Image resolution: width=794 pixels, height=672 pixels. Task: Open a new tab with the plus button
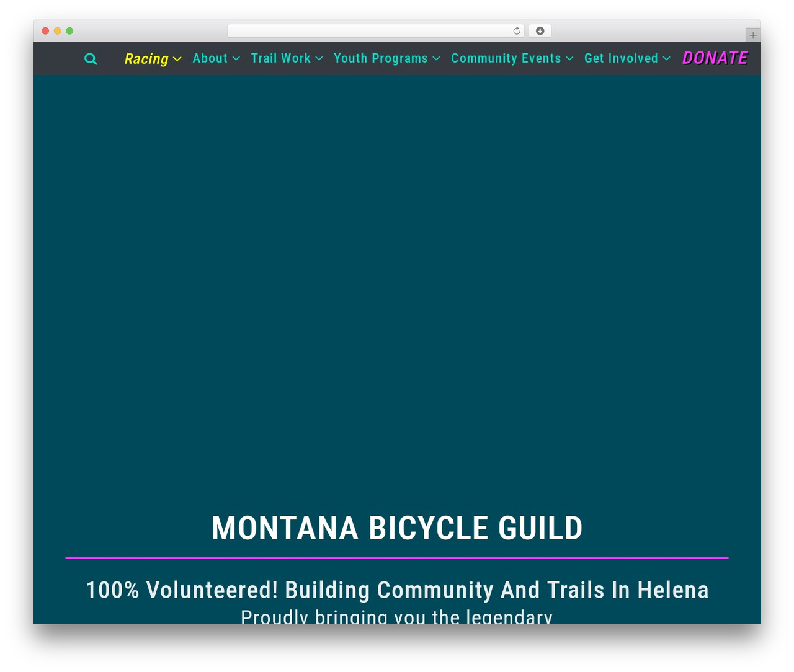[753, 35]
